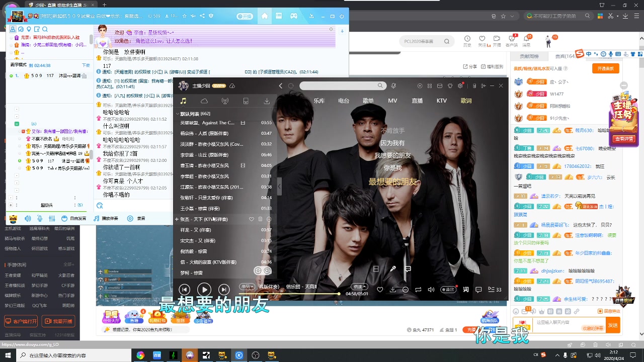Click the 发送 button in Douyu chat

[612, 325]
